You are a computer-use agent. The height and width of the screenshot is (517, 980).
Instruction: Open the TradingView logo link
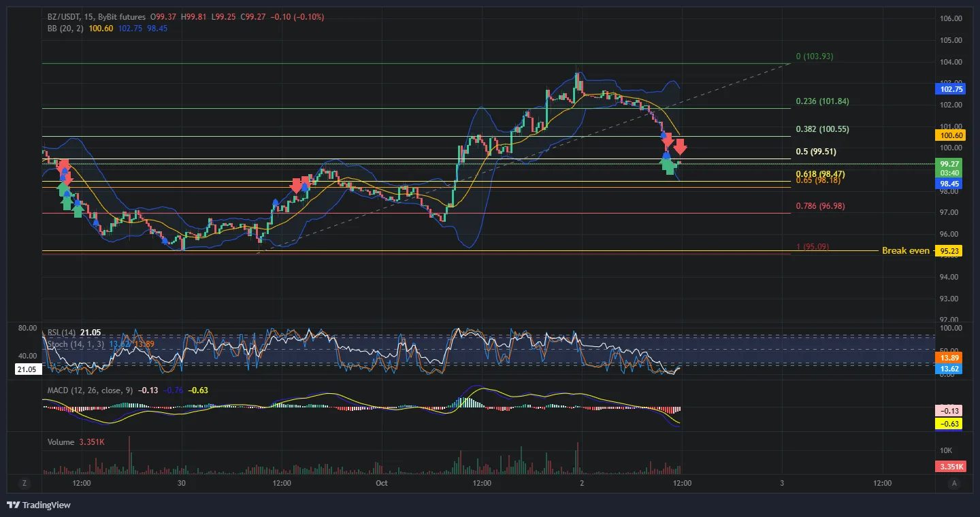click(38, 505)
